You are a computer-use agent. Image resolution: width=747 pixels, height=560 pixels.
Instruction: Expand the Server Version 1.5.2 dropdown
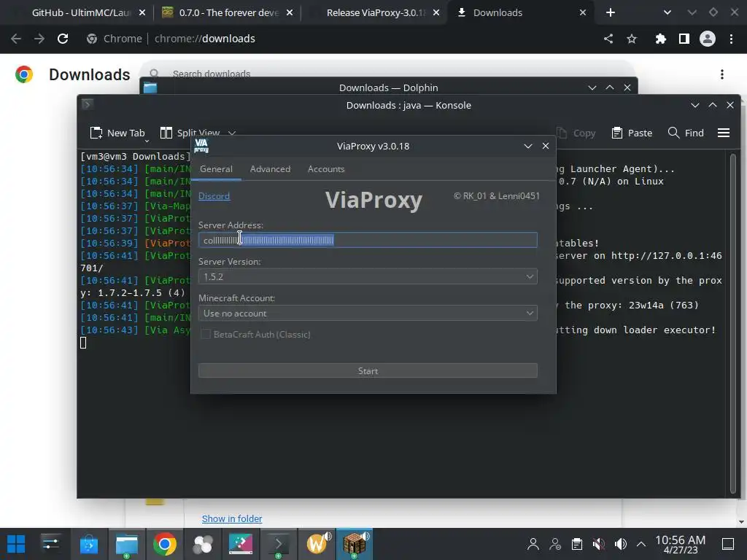(368, 276)
